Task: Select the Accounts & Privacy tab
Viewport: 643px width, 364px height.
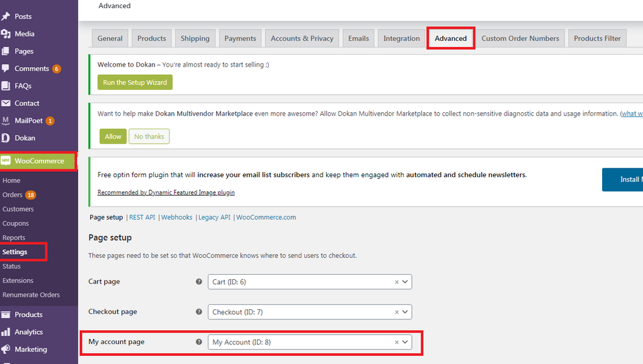Action: [x=302, y=38]
